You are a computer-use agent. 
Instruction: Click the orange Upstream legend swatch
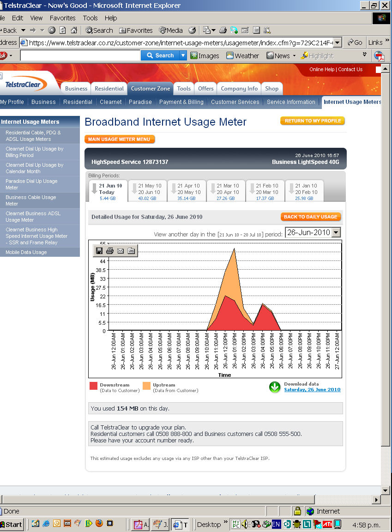click(x=146, y=386)
